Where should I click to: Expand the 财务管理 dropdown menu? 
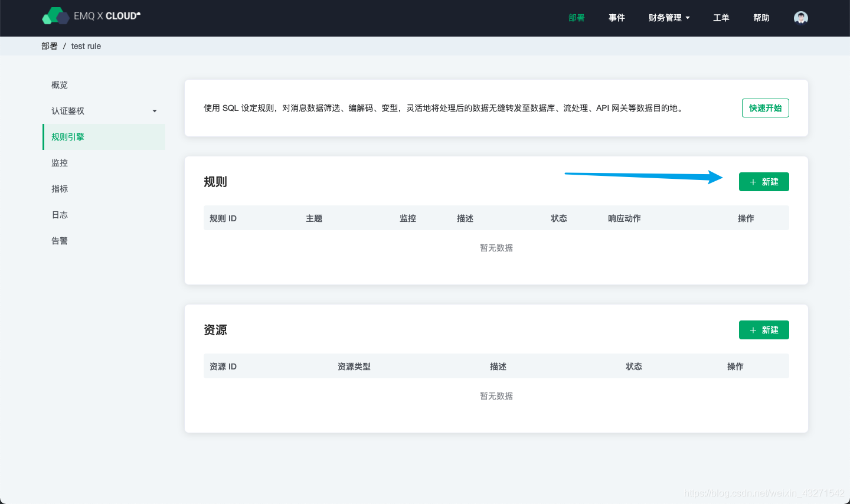point(669,18)
